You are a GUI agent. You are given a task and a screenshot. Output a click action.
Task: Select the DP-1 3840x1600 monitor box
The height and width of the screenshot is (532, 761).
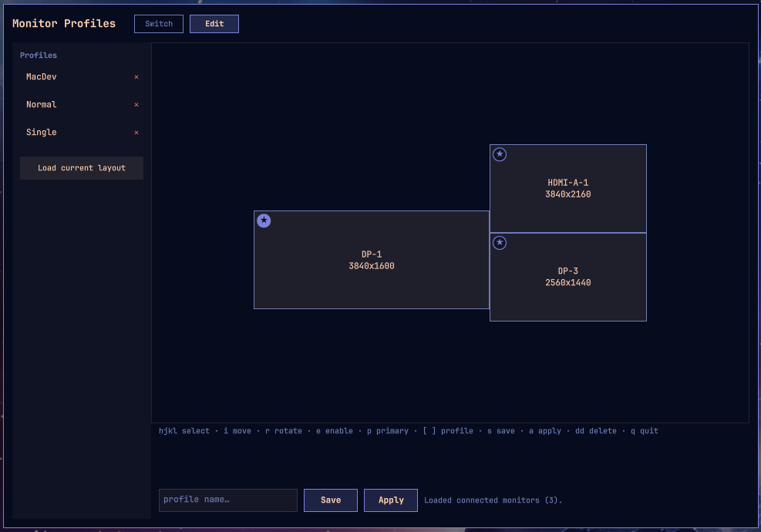372,260
